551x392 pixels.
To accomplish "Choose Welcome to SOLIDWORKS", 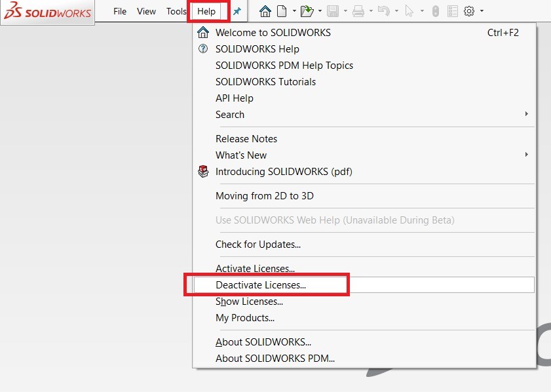I will click(x=364, y=33).
